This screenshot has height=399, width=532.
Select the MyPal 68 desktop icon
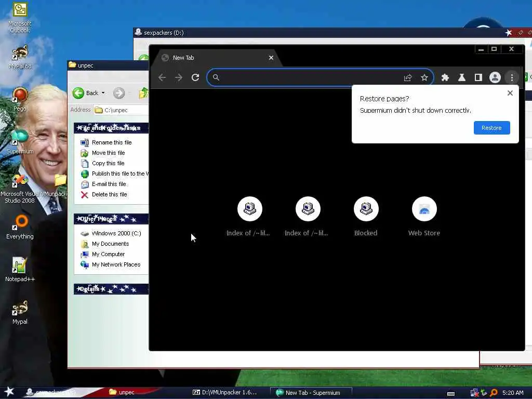click(20, 57)
